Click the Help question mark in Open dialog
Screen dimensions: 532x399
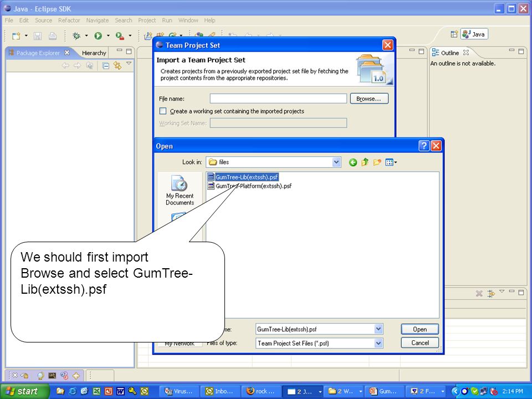pos(424,146)
